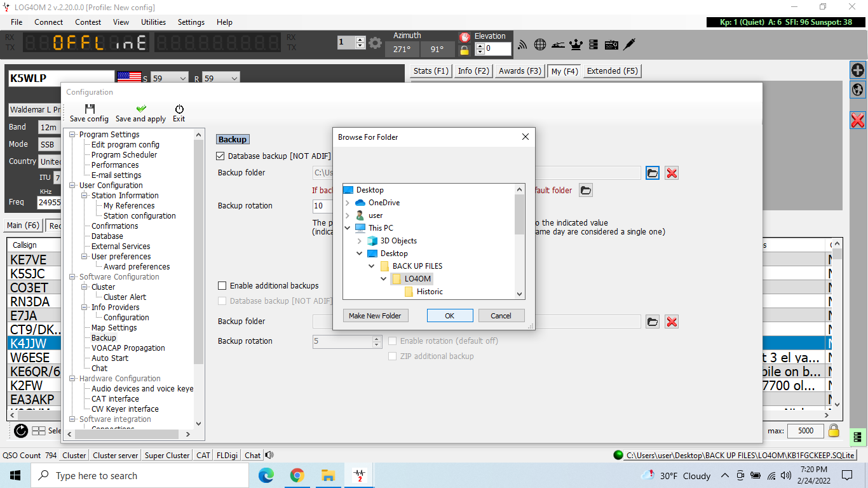This screenshot has width=868, height=488.
Task: Open the gear settings beside the radio selector
Action: pos(376,43)
